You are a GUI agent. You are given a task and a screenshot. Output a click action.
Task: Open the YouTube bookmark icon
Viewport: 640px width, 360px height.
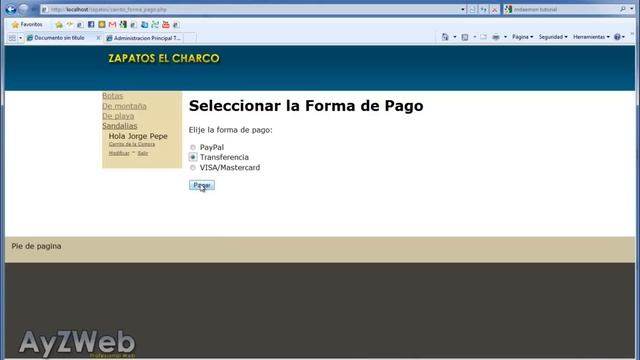coord(165,24)
